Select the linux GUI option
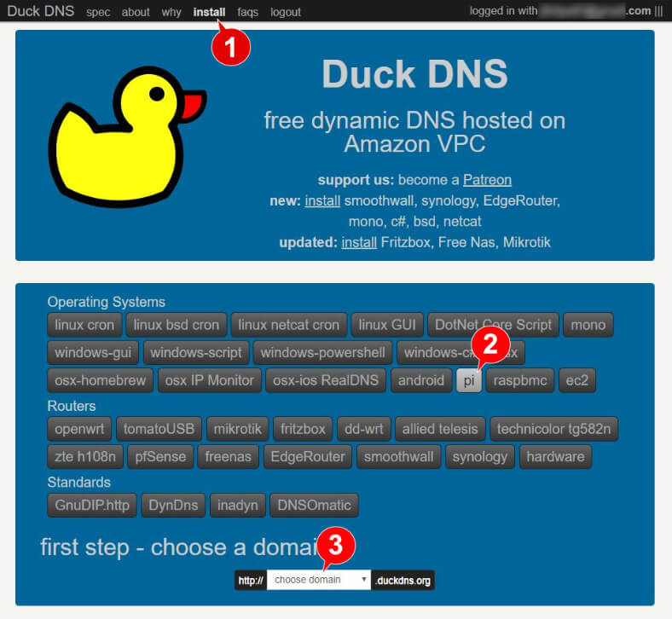 tap(387, 325)
